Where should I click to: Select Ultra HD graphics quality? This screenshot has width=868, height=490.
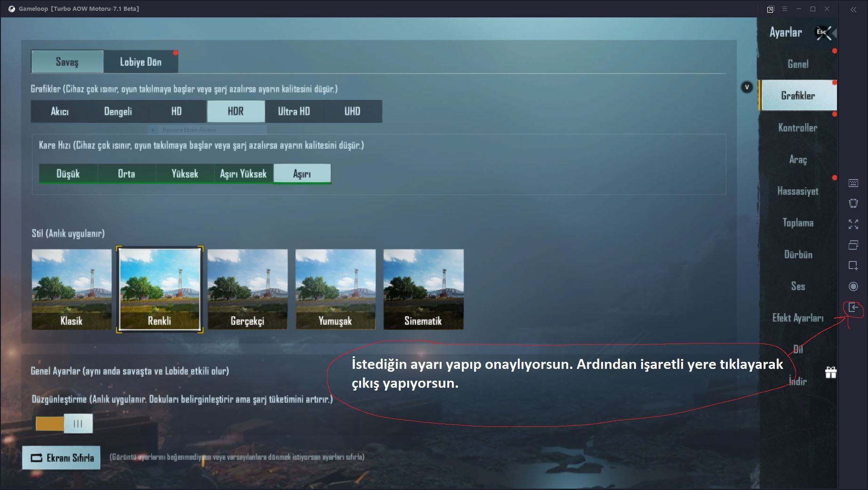click(x=294, y=112)
